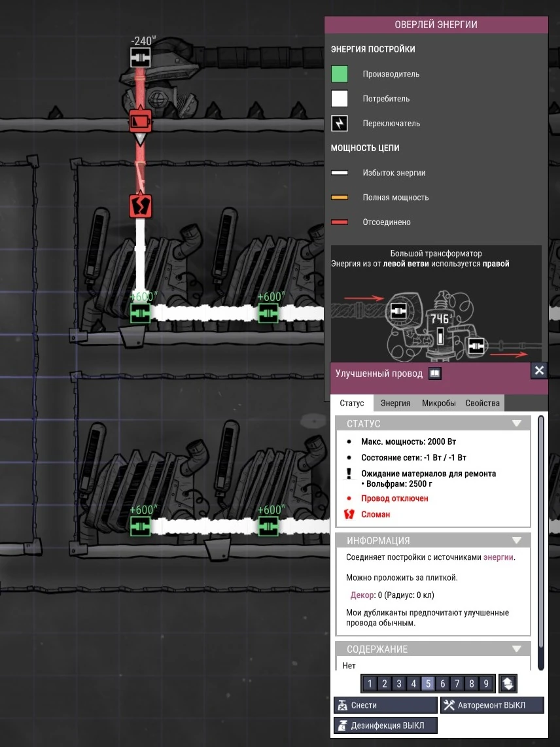
Task: Click the codex book icon beside Улучшенный провод
Action: (434, 373)
